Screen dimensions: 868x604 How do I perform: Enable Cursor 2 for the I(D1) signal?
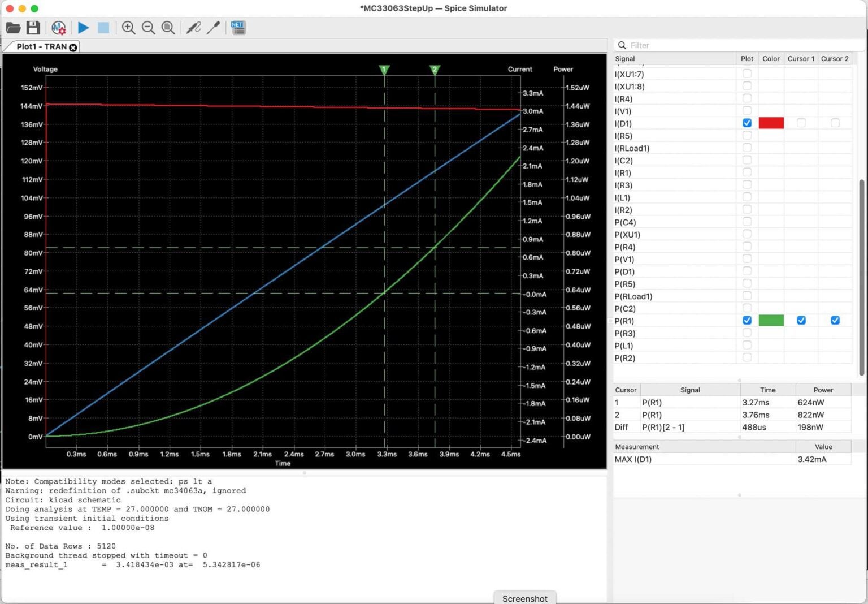point(835,123)
